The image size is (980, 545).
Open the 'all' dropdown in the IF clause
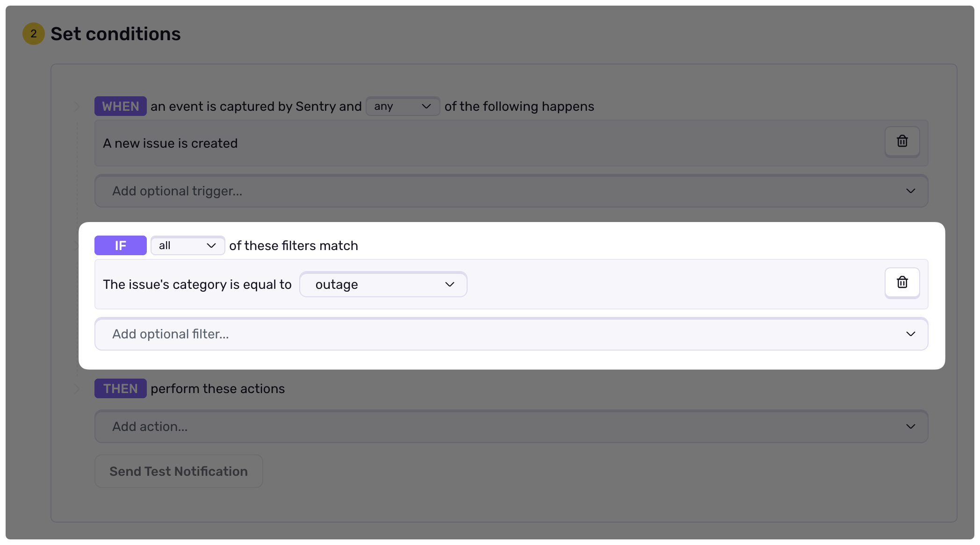(187, 245)
